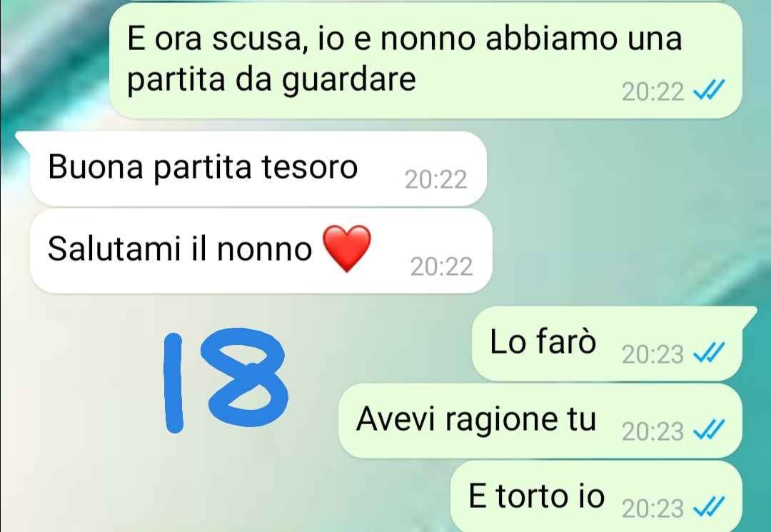The width and height of the screenshot is (771, 532).
Task: Tap the 20:23 time beside 'E torto io'
Action: [652, 508]
